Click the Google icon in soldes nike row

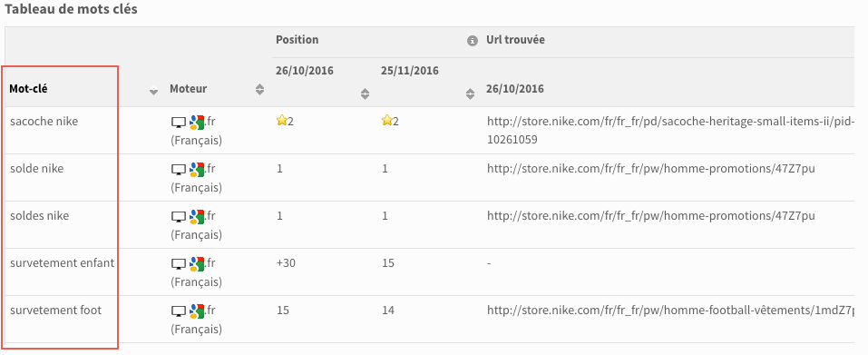tap(197, 217)
